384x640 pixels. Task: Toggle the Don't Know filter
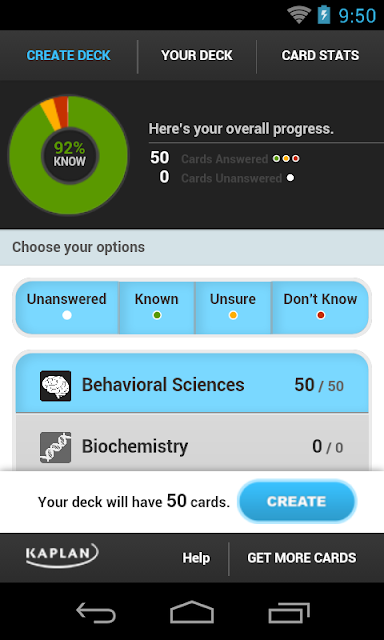point(320,307)
